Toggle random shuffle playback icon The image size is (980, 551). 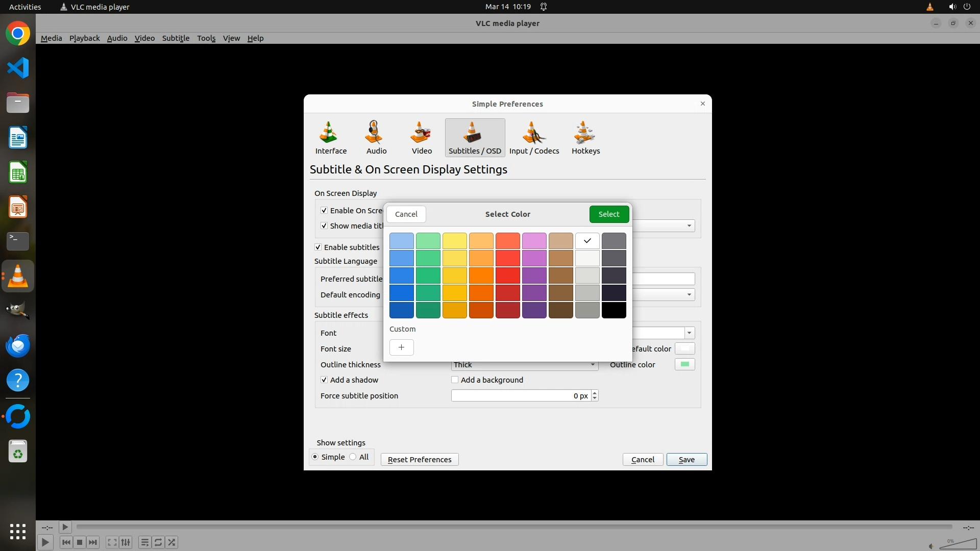[x=172, y=542]
